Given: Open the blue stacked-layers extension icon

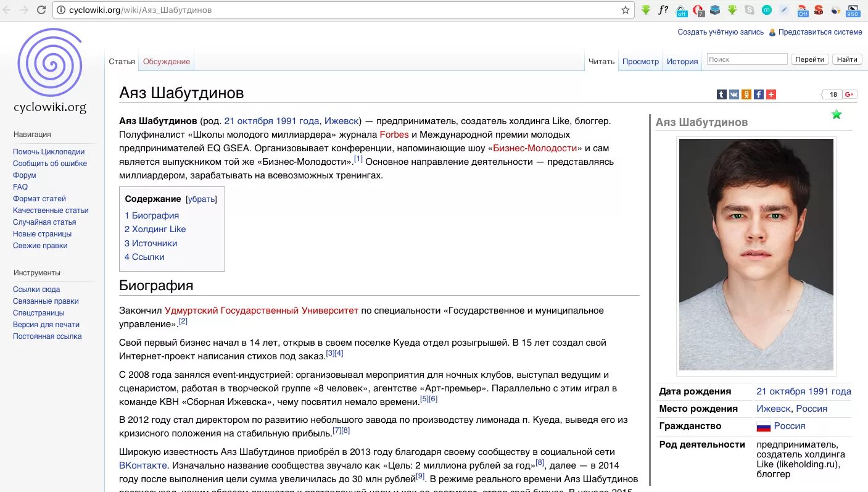Looking at the screenshot, I should point(715,10).
